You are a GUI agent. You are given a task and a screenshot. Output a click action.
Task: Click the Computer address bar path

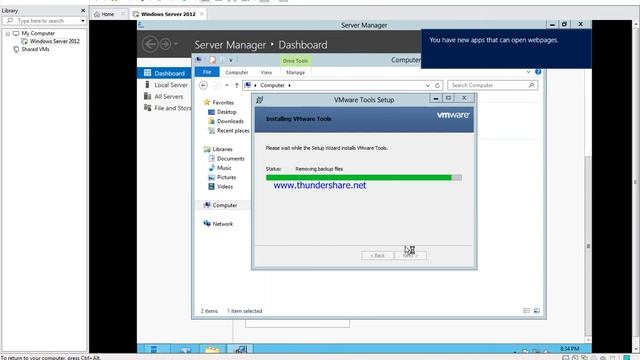click(272, 85)
